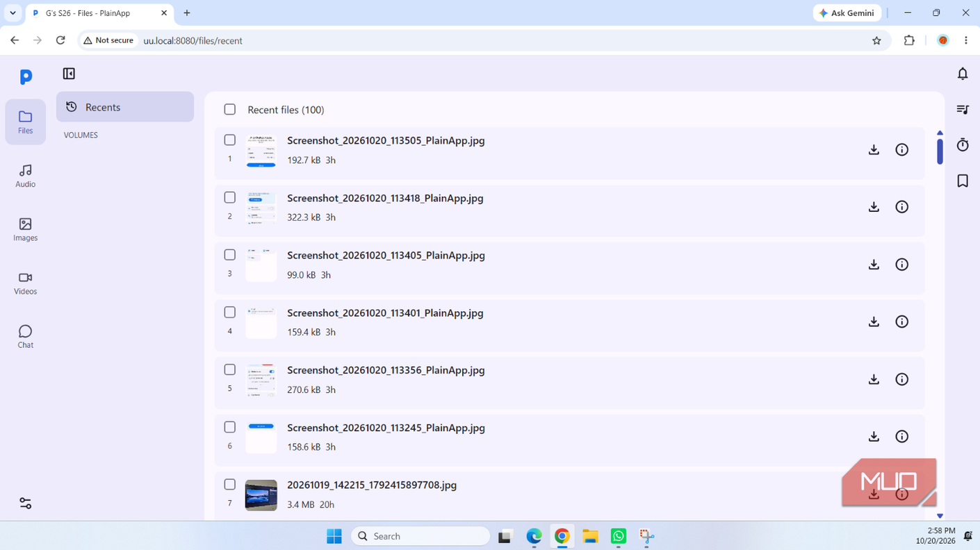Check Screenshot_20261020_113401_PlainApp.jpg checkbox
980x550 pixels.
(230, 312)
